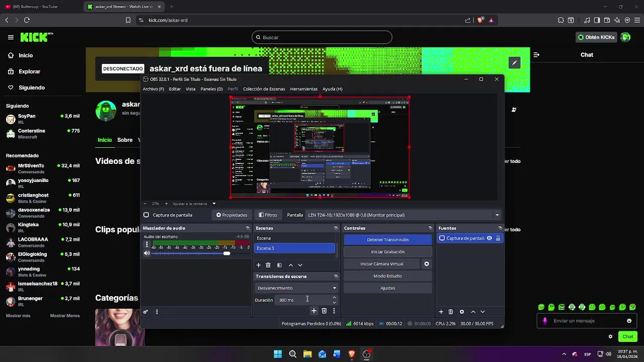Image resolution: width=644 pixels, height=362 pixels.
Task: Open Kick sidebar hamburger menu
Action: (x=11, y=37)
